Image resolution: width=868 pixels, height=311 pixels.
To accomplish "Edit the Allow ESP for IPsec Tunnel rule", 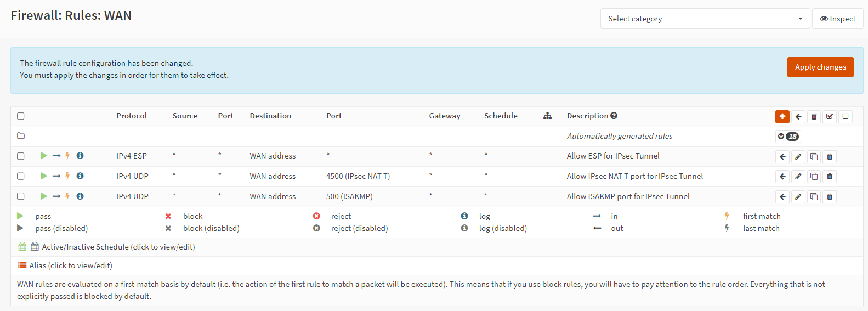I will (798, 157).
